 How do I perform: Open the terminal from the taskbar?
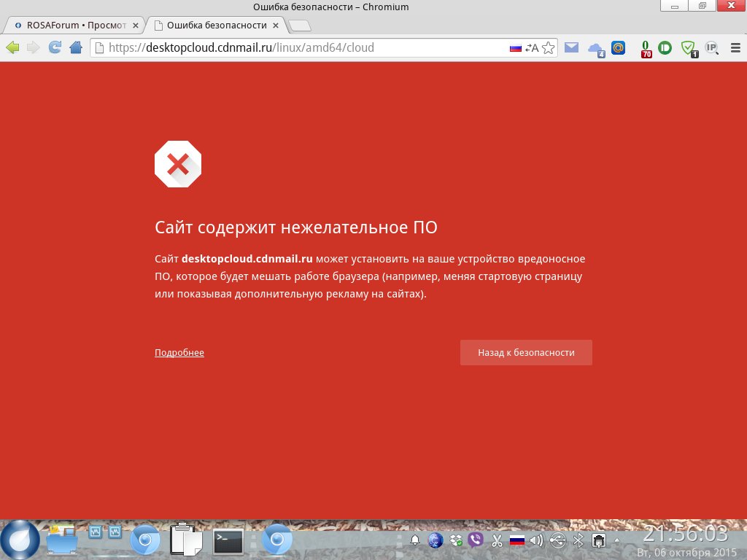pyautogui.click(x=228, y=542)
